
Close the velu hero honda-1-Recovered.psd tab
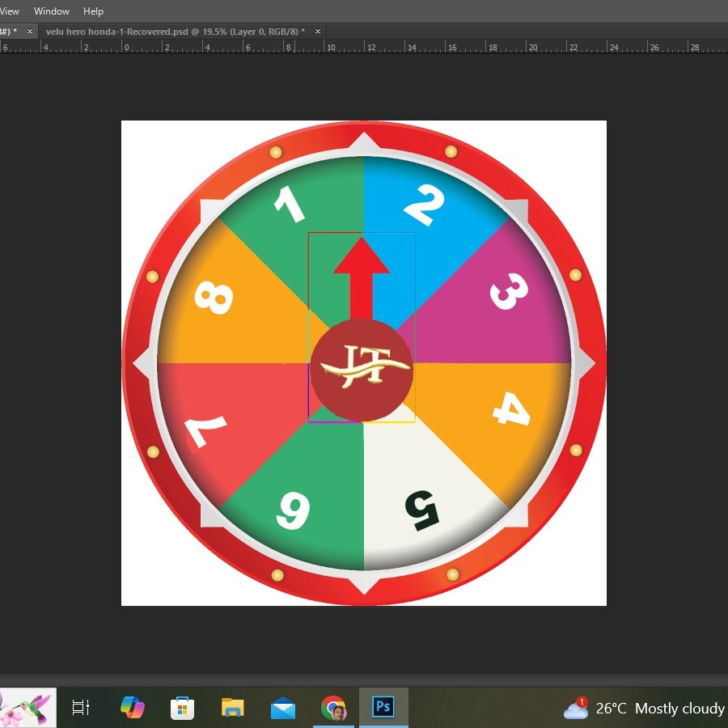pos(317,31)
